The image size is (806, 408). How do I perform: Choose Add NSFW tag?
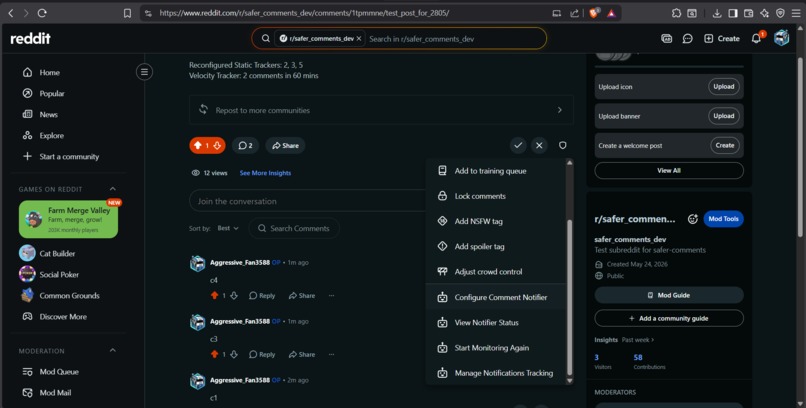[x=496, y=221]
